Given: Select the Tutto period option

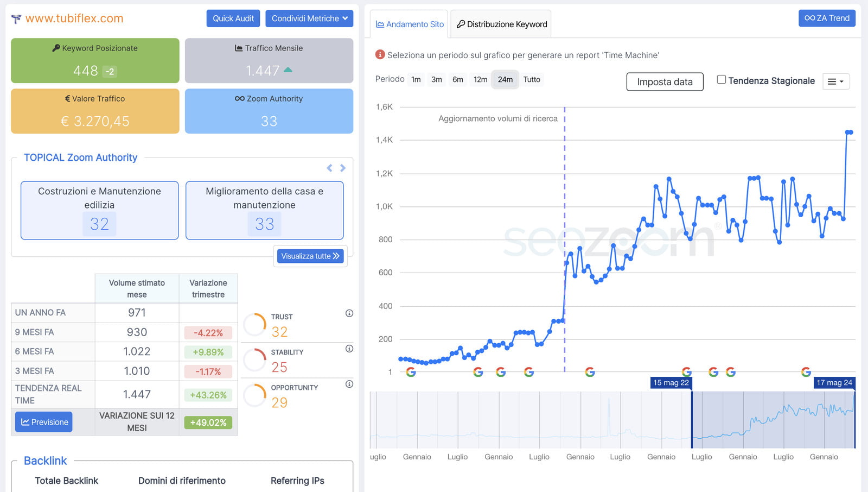Looking at the screenshot, I should tap(532, 79).
